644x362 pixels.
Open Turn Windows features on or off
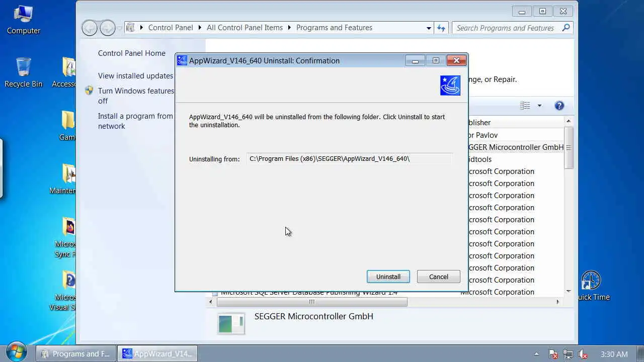point(136,96)
